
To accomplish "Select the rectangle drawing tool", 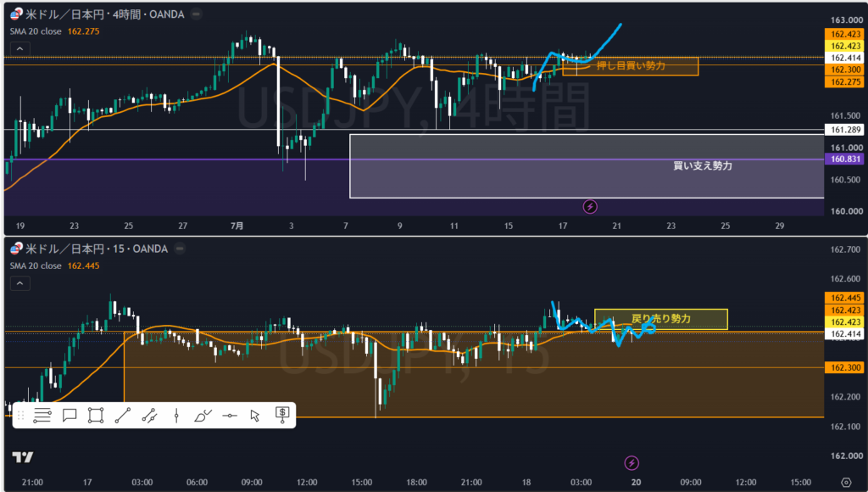I will tap(96, 415).
